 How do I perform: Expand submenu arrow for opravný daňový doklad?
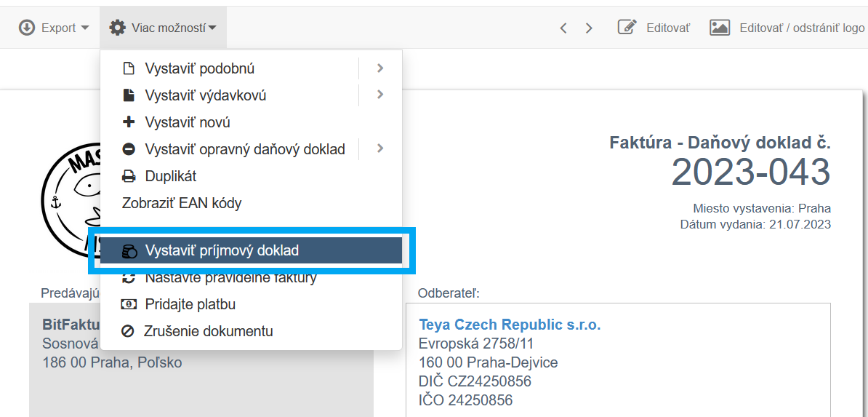380,148
